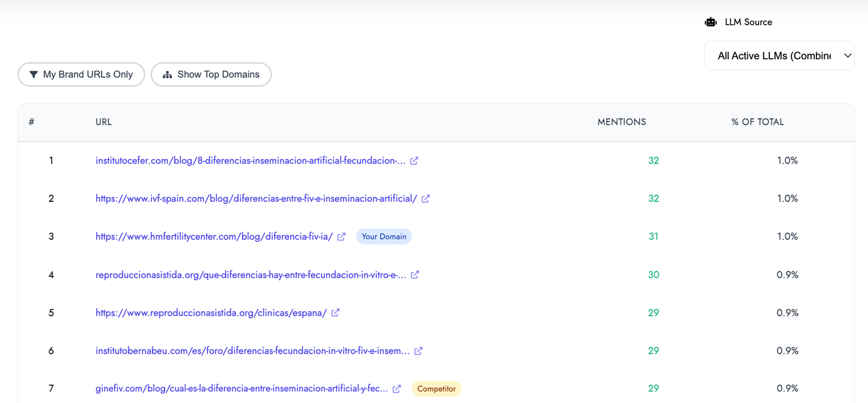Open external link icon for hmfertilitycenter.com URL
The image size is (868, 403).
coord(341,237)
